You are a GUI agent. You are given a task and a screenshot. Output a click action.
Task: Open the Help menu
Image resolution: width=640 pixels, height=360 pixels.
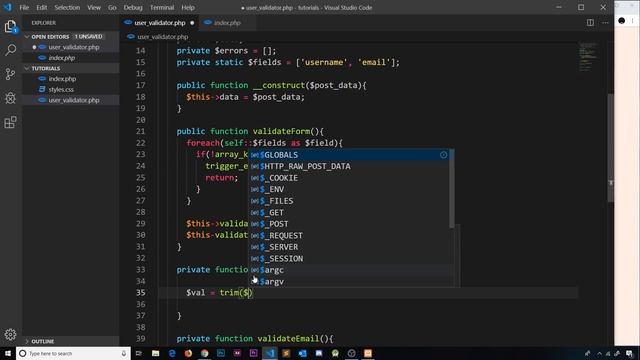pyautogui.click(x=188, y=7)
